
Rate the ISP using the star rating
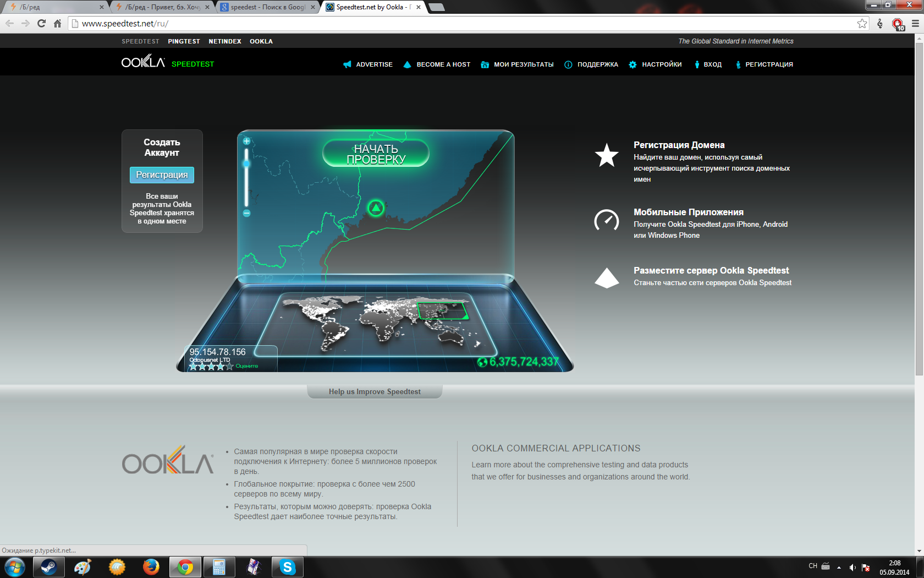(x=211, y=366)
